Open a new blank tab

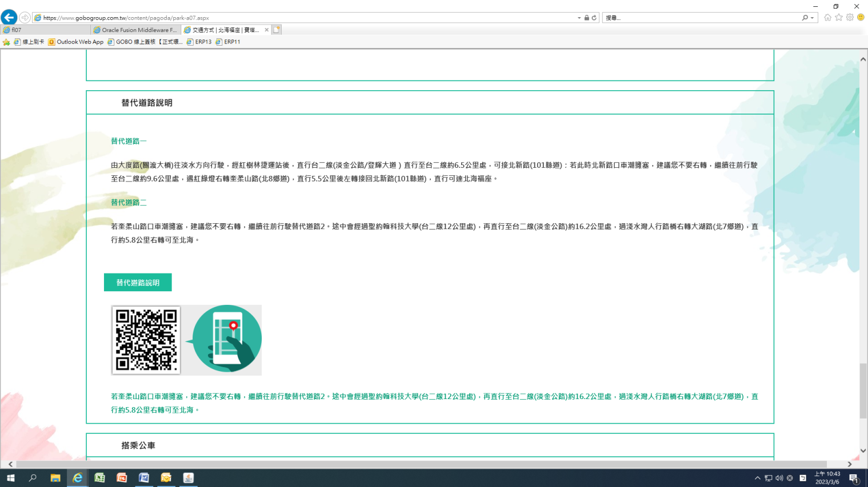[x=277, y=30]
